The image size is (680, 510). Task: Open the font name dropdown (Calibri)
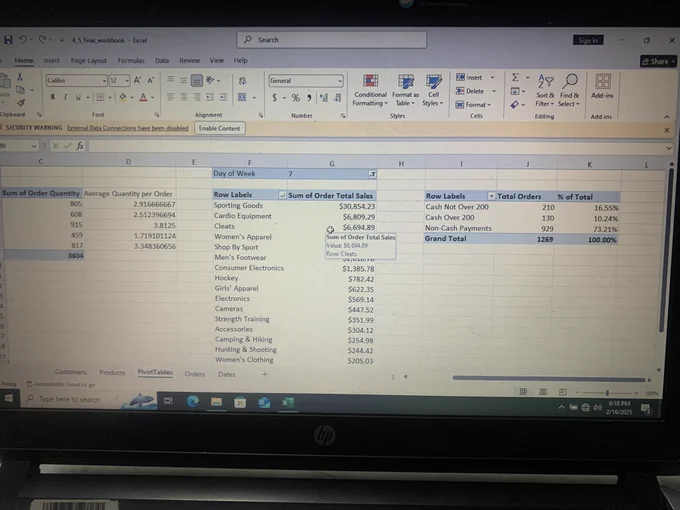click(105, 81)
